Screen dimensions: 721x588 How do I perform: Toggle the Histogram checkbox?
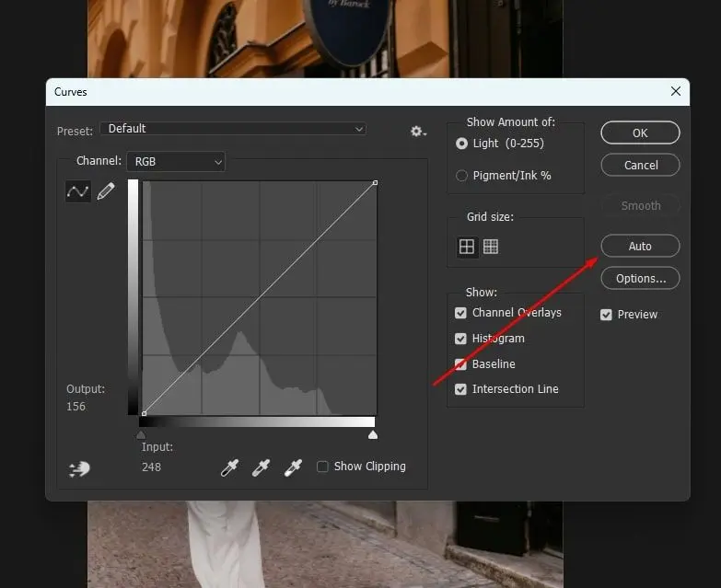click(460, 339)
